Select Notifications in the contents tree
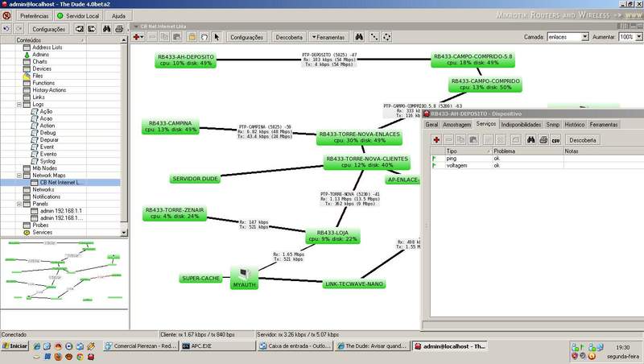 47,196
